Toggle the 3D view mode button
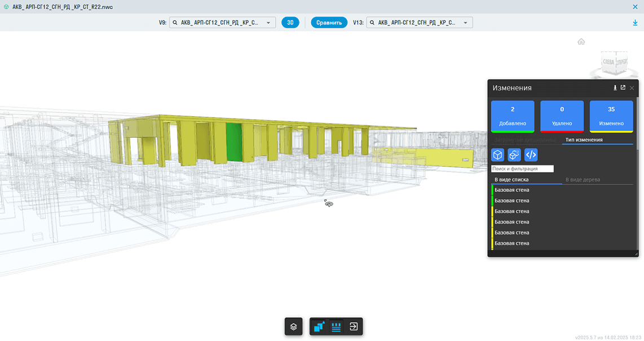This screenshot has height=341, width=644. coord(290,23)
